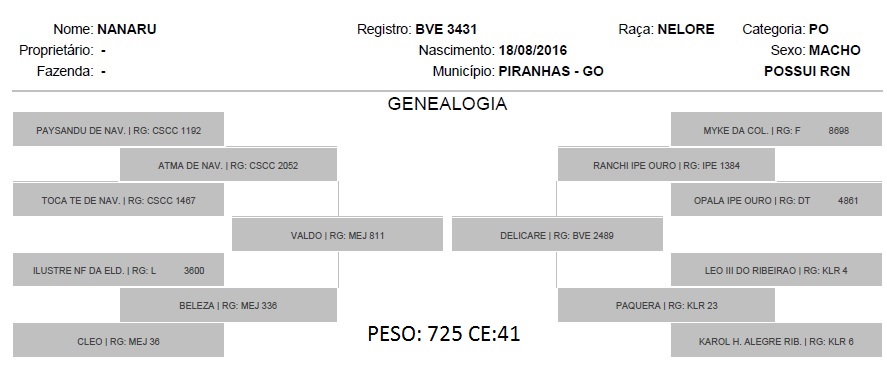Click the POSSUI RGN label
887x371 pixels.
tap(807, 71)
